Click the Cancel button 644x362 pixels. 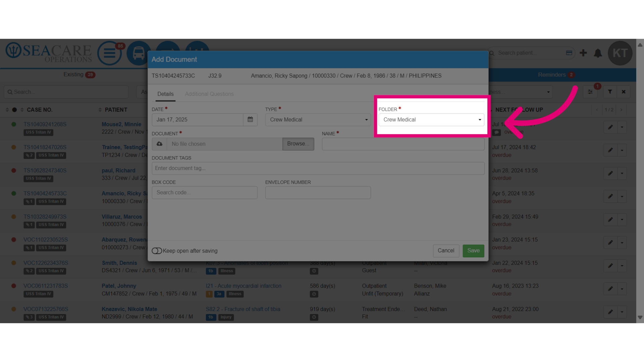tap(446, 251)
